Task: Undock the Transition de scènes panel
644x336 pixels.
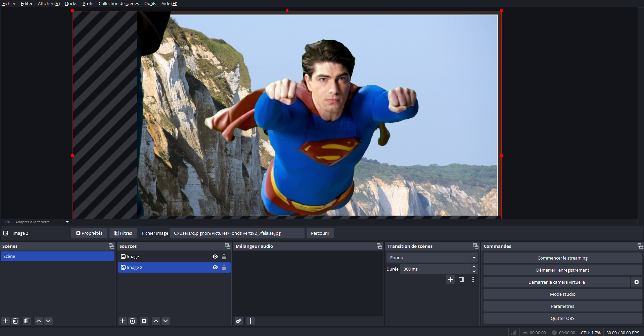Action: (476, 246)
